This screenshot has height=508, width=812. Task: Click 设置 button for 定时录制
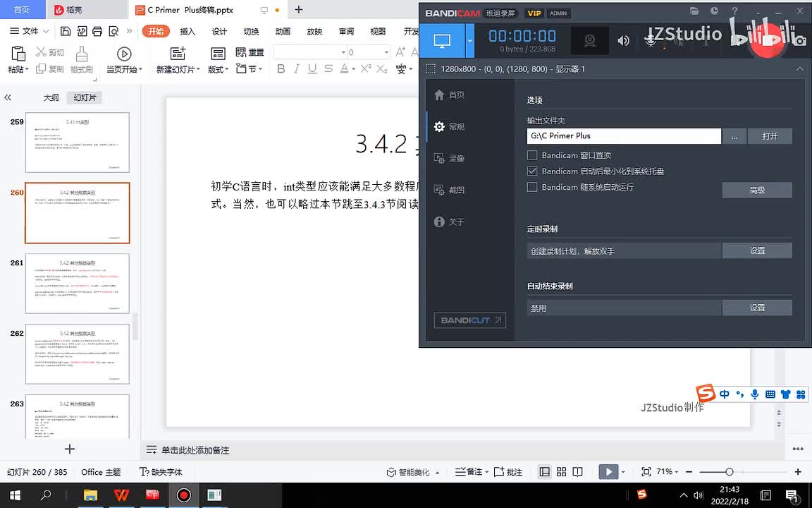[757, 250]
